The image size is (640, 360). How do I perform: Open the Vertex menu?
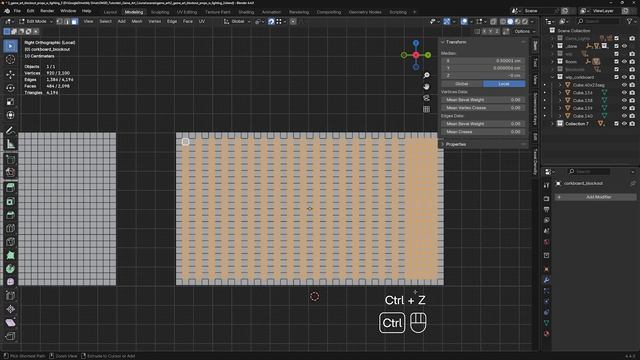[x=154, y=21]
